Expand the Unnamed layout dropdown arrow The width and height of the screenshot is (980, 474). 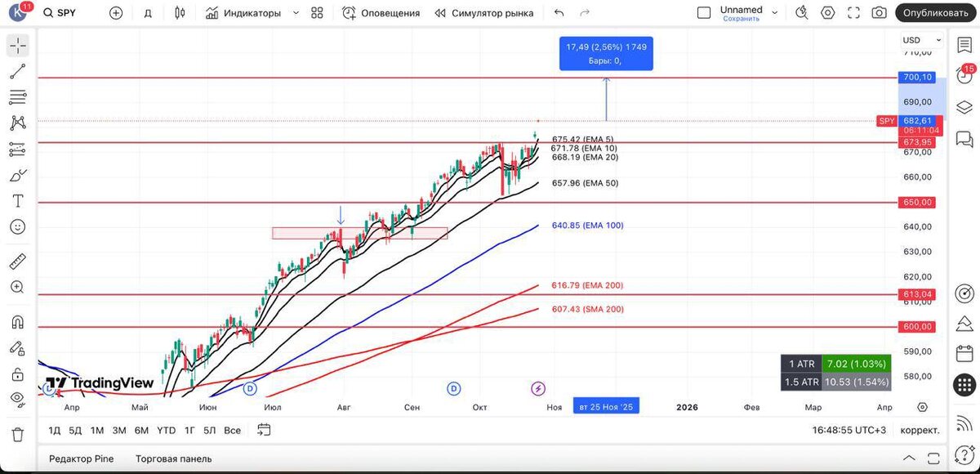point(776,13)
